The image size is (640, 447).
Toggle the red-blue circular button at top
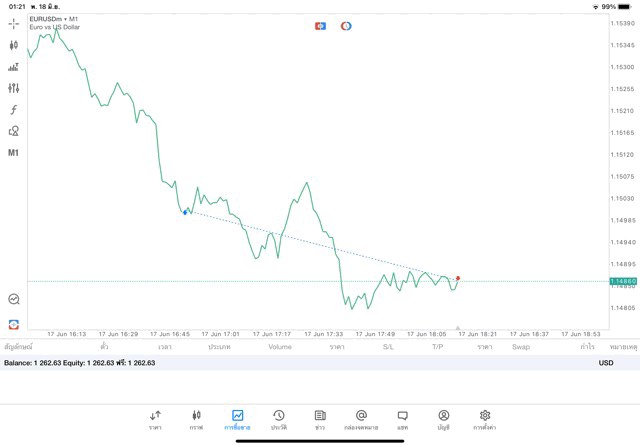tap(346, 26)
